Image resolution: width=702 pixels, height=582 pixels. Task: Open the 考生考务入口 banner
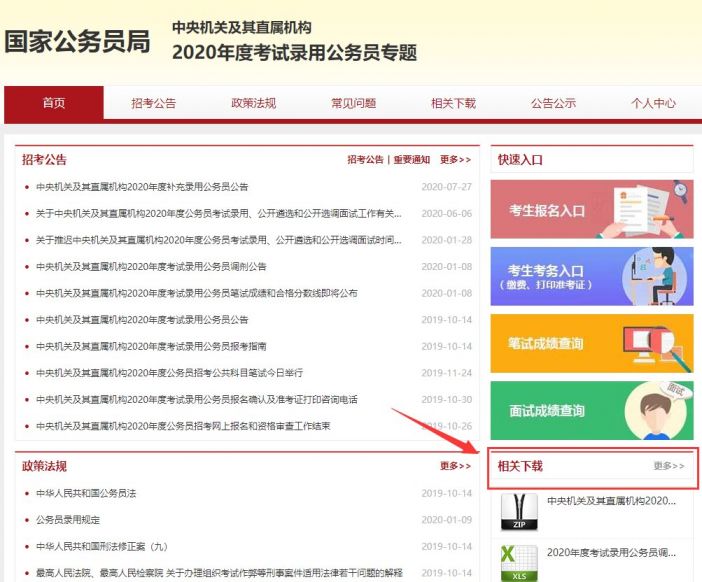591,276
